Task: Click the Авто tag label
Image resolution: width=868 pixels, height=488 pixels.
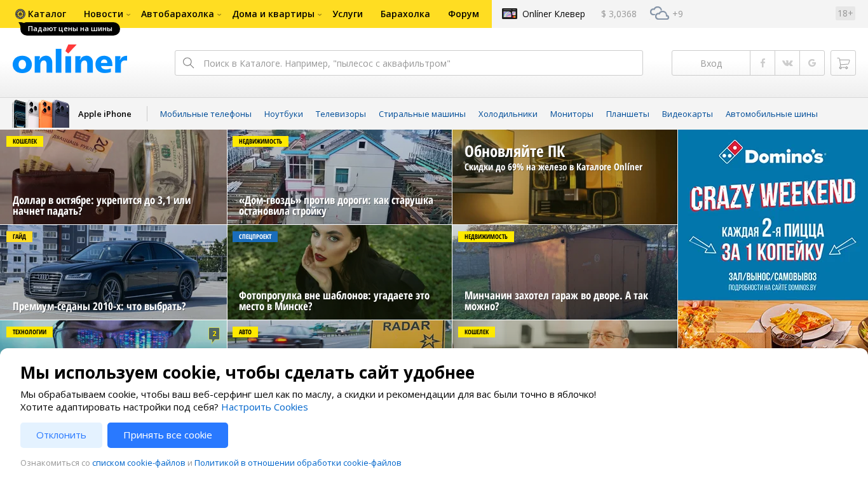Action: coord(245,332)
